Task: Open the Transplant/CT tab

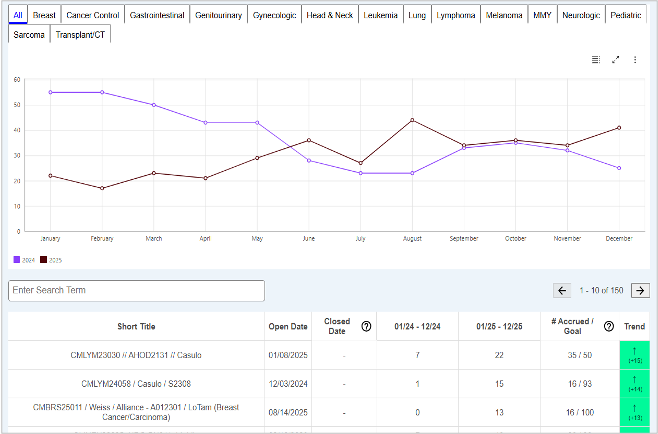Action: pyautogui.click(x=80, y=34)
